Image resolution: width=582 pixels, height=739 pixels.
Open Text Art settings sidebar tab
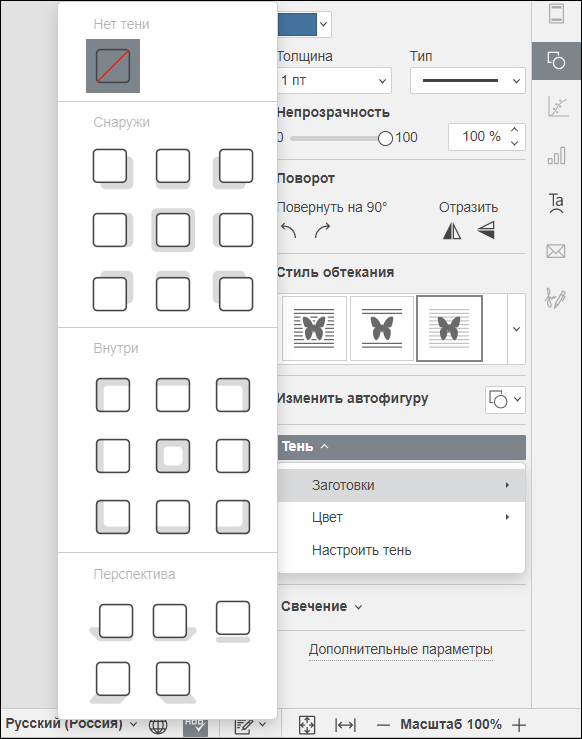pyautogui.click(x=557, y=203)
